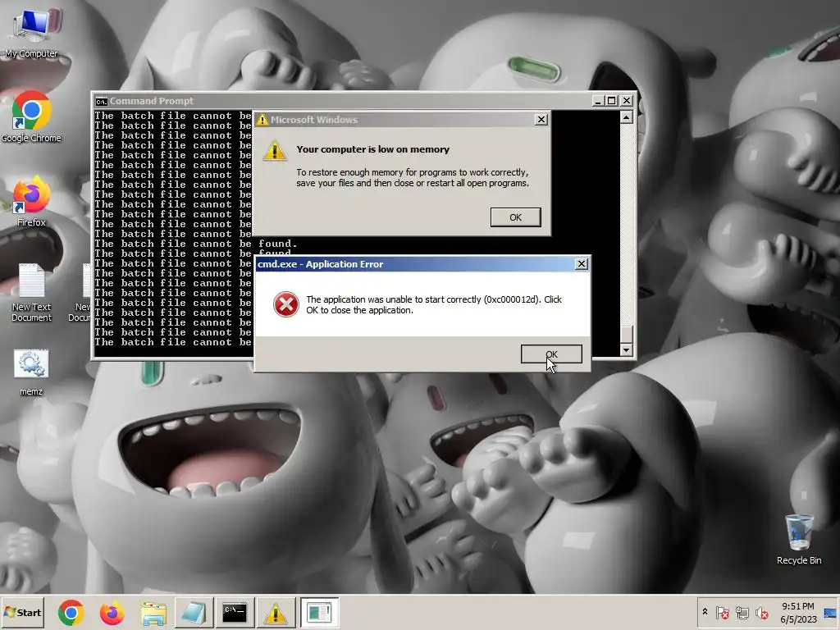Close the cmd.exe Application Error dialog
The image size is (840, 630).
(x=582, y=264)
